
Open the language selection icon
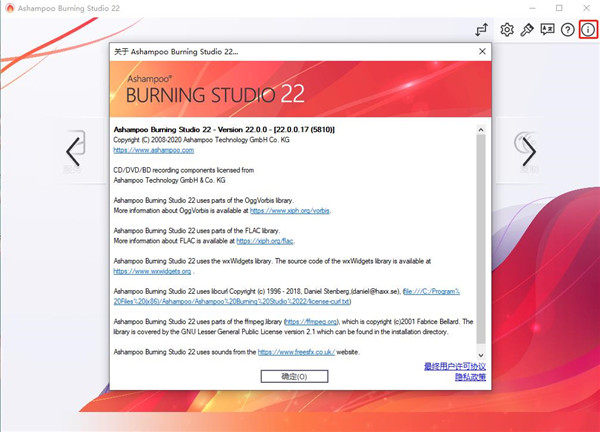tap(547, 30)
